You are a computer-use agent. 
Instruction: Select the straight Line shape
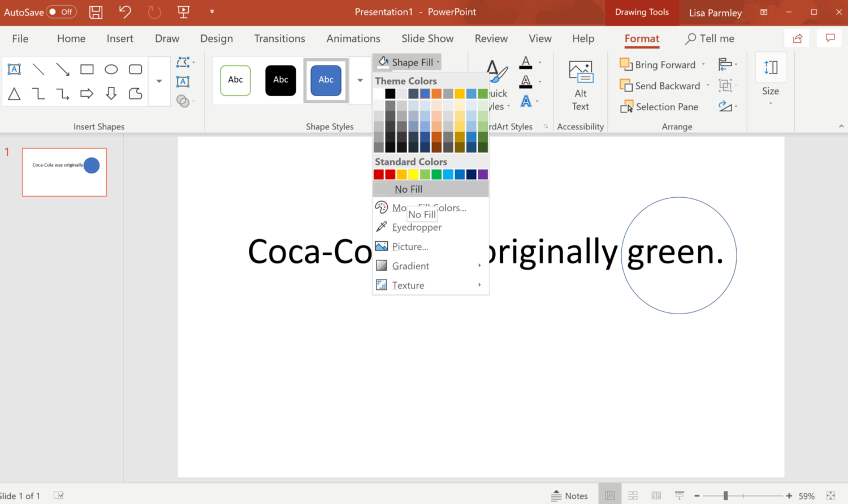[38, 69]
